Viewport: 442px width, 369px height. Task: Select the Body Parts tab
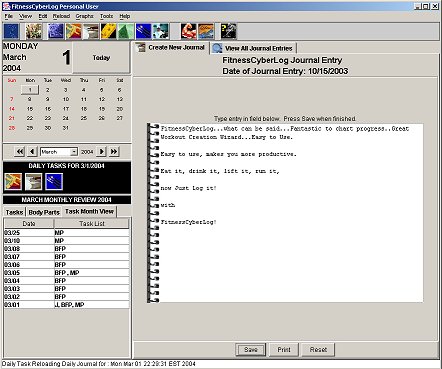(44, 212)
